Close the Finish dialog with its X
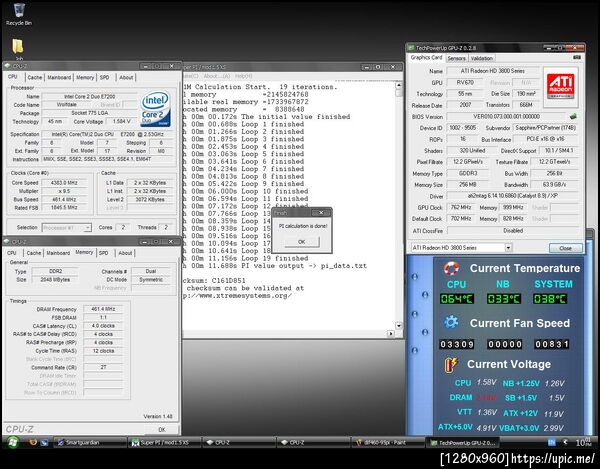 coord(321,213)
